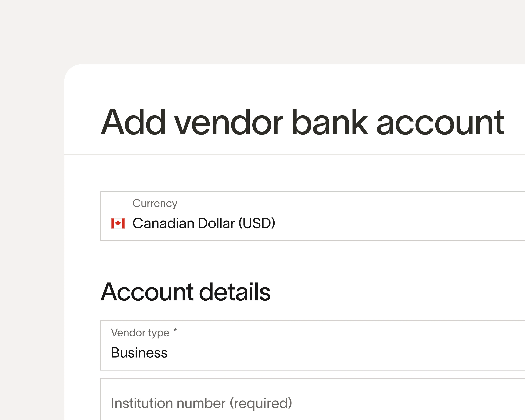The image size is (525, 420).
Task: Click the Currency field label
Action: point(155,203)
